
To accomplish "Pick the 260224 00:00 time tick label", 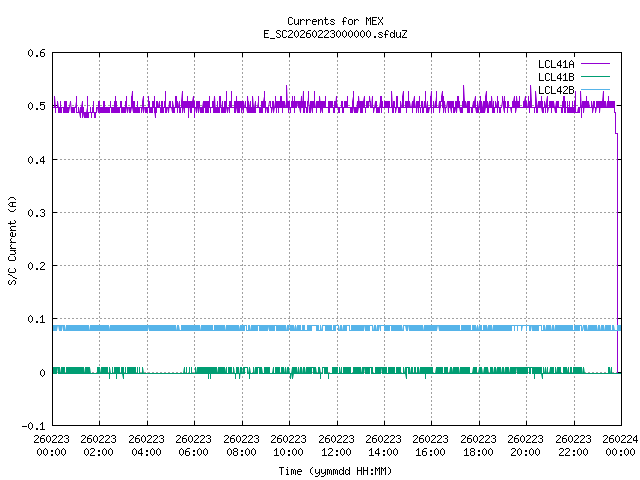I will [620, 445].
